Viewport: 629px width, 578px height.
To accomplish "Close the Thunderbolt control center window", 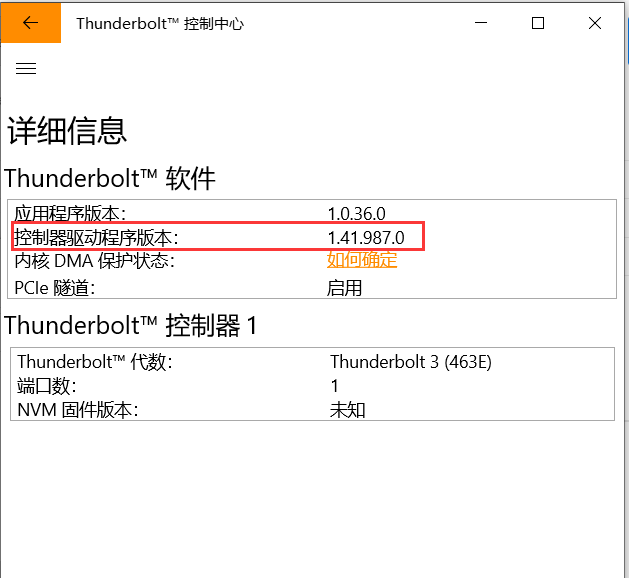I will [x=595, y=23].
